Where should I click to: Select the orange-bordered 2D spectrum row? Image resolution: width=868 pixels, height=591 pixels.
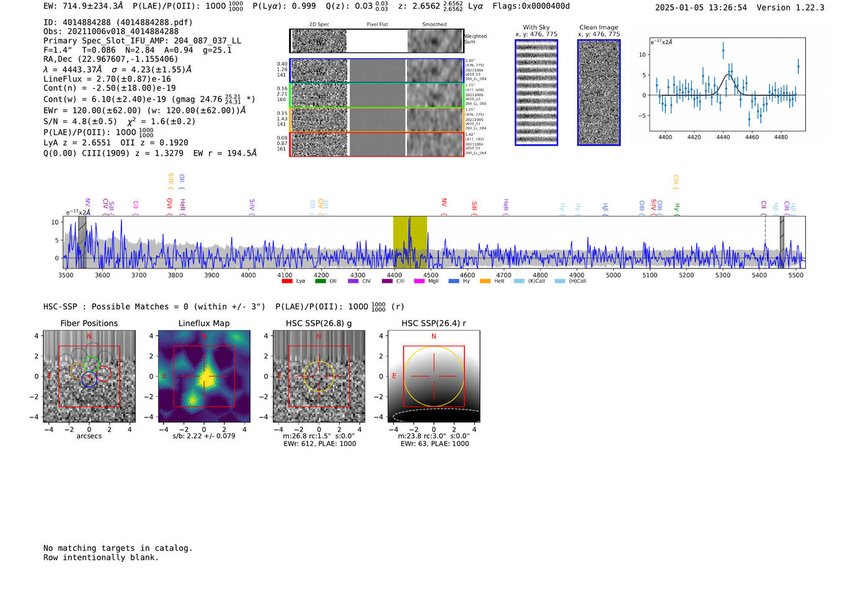point(377,120)
